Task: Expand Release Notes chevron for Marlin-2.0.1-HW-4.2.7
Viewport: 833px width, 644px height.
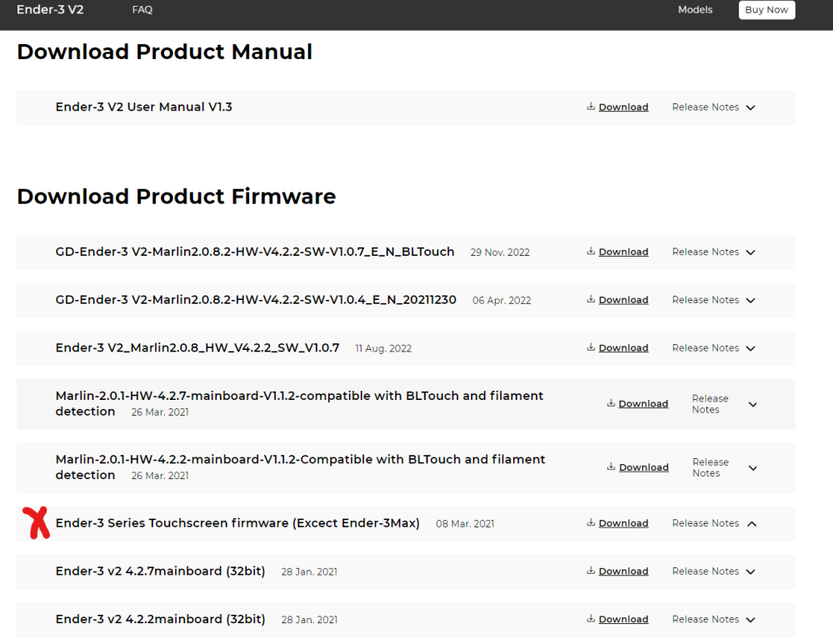Action: pyautogui.click(x=752, y=405)
